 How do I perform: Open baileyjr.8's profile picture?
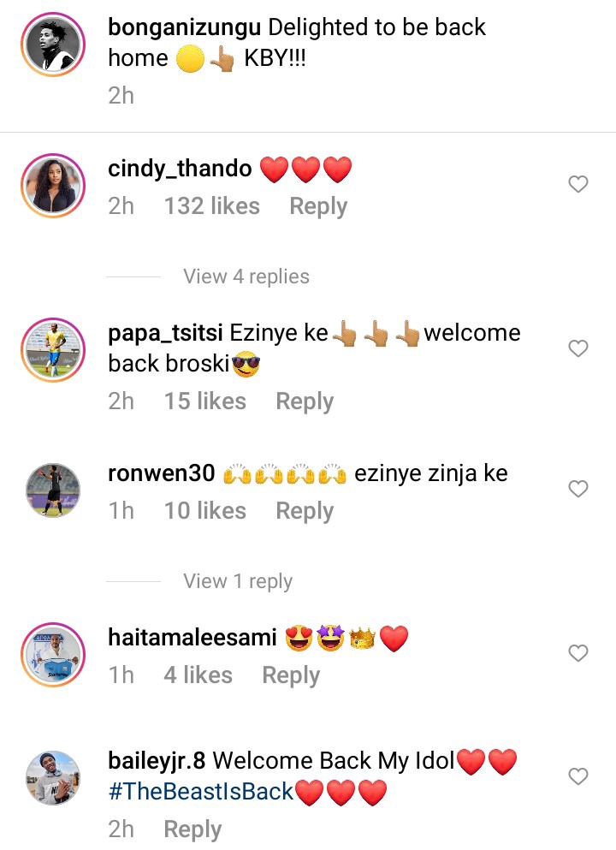point(53,777)
